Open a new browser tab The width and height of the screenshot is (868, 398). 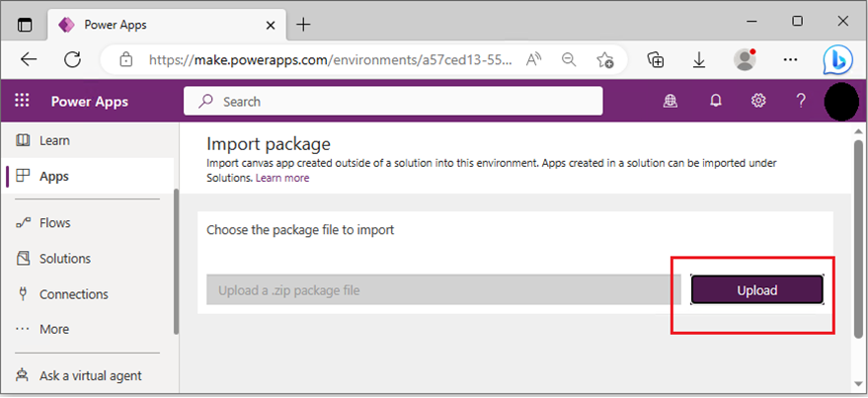point(303,24)
